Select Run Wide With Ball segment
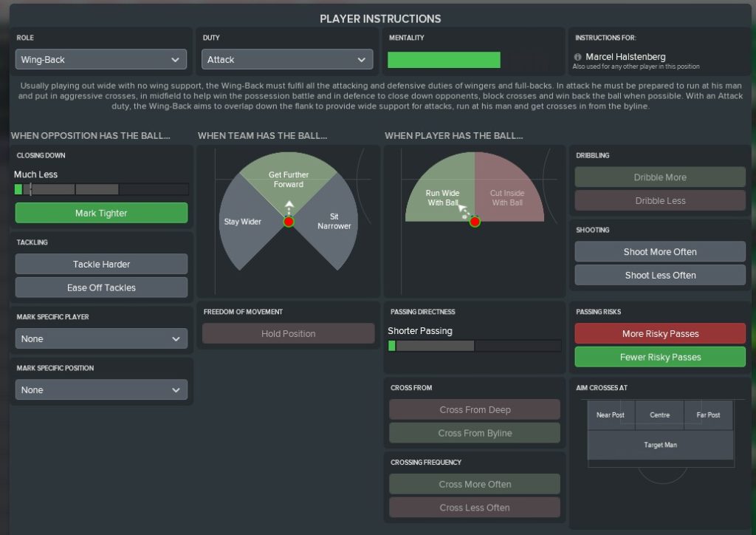 441,197
